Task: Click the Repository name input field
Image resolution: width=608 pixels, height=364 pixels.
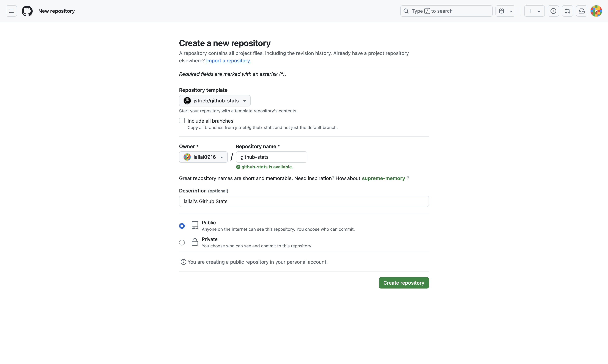Action: (x=271, y=157)
